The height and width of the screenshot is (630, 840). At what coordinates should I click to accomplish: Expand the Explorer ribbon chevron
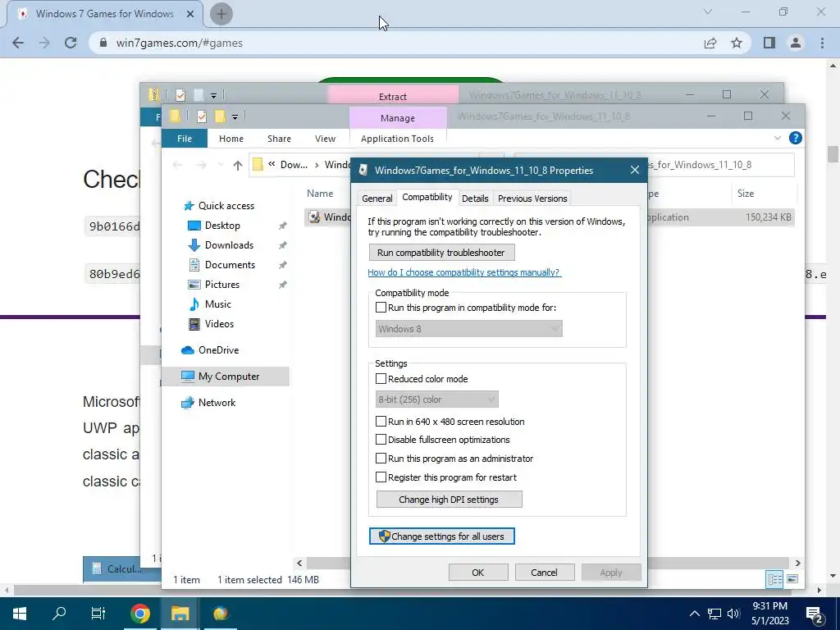pyautogui.click(x=778, y=138)
